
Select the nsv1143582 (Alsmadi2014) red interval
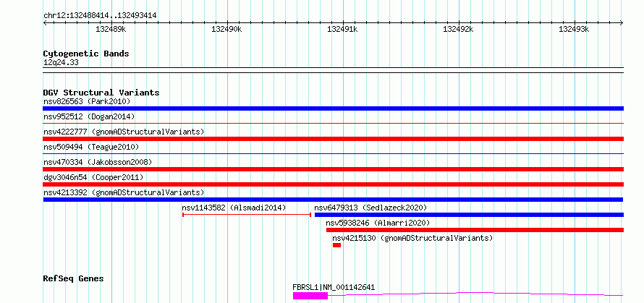point(247,214)
